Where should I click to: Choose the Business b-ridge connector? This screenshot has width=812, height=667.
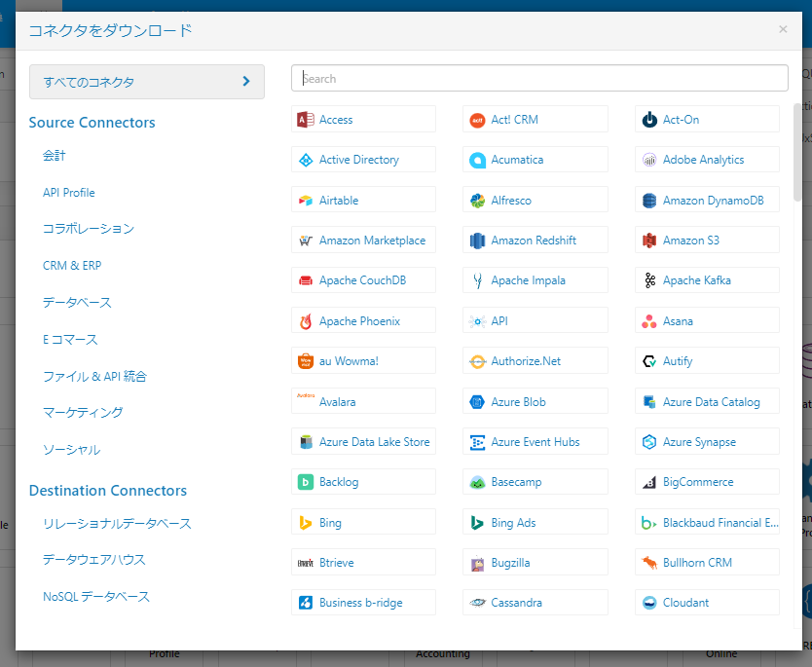pyautogui.click(x=363, y=603)
